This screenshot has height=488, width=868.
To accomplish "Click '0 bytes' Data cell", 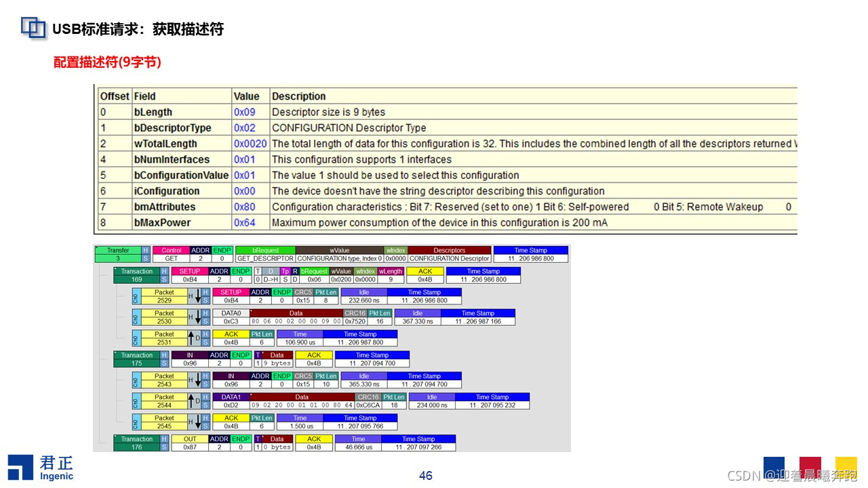I will (x=277, y=447).
